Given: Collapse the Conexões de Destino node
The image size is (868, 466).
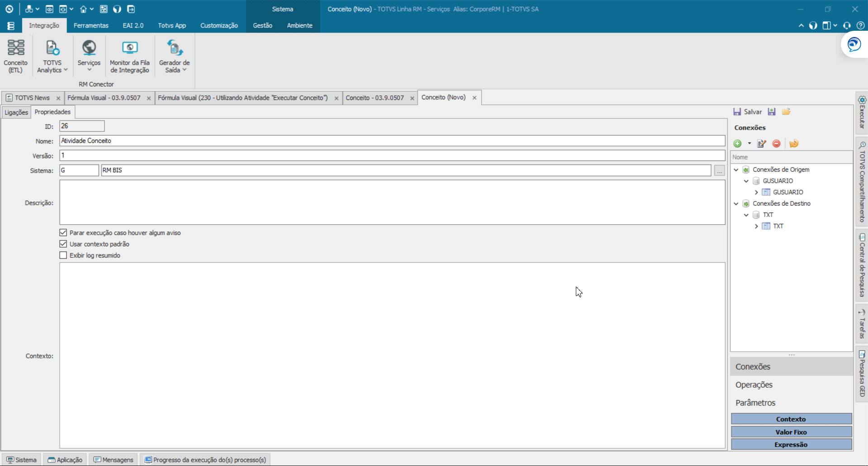Looking at the screenshot, I should tap(736, 203).
